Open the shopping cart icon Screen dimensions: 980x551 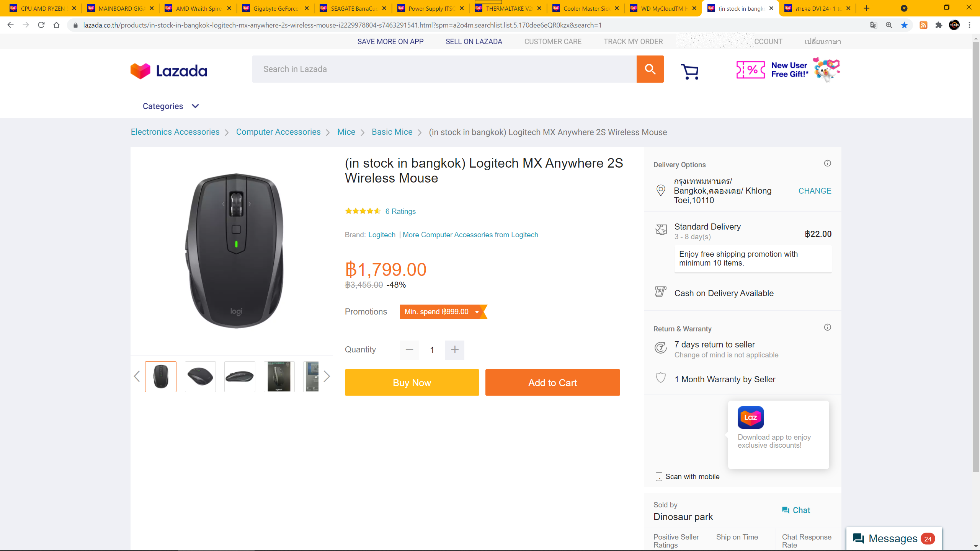690,71
